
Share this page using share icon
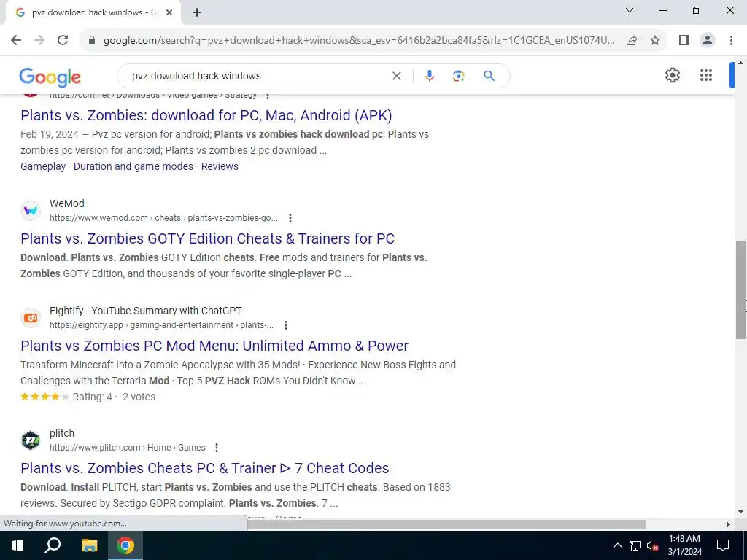pyautogui.click(x=632, y=41)
